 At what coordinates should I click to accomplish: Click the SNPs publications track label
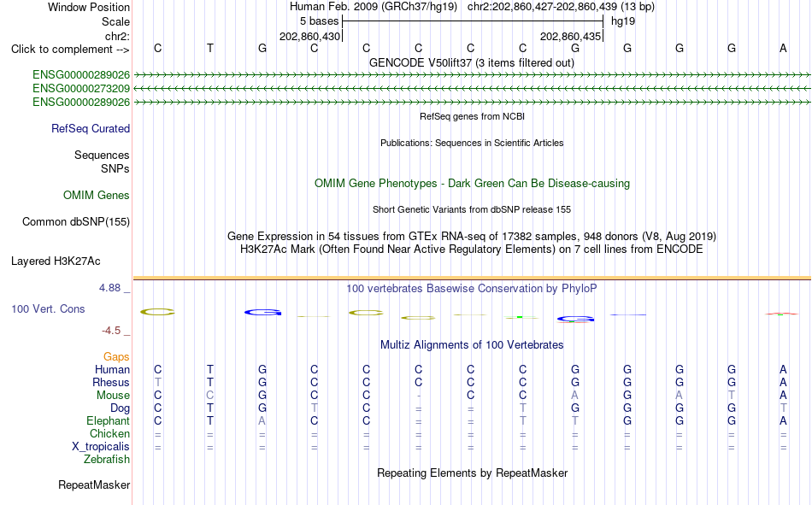[115, 169]
